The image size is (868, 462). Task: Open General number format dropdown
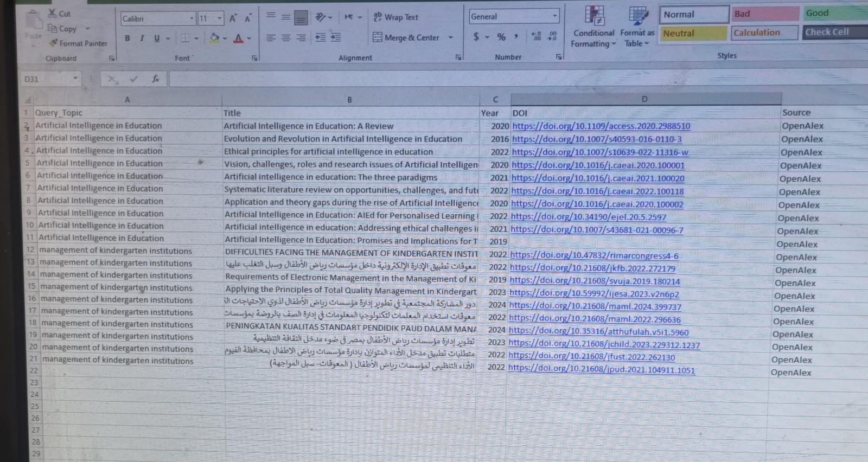click(x=554, y=16)
